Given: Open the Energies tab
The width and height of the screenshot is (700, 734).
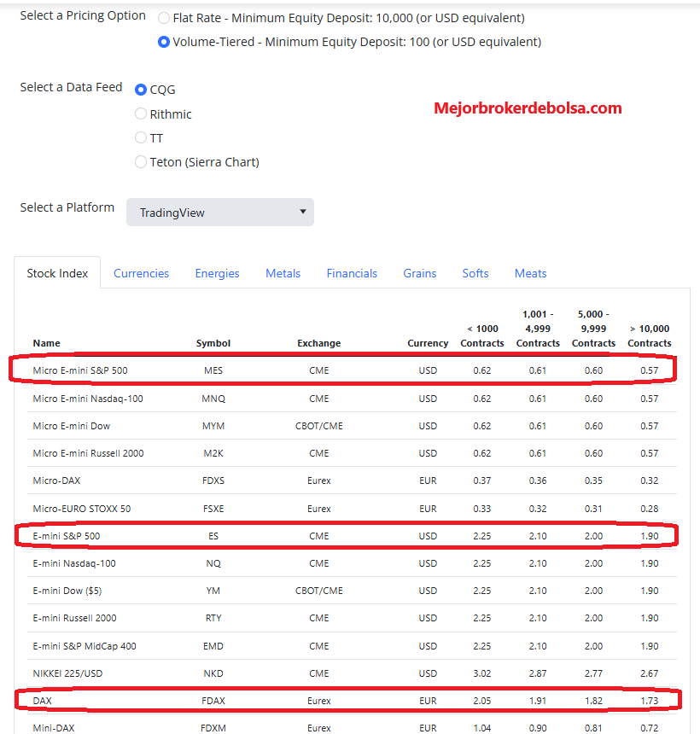Looking at the screenshot, I should coord(218,273).
